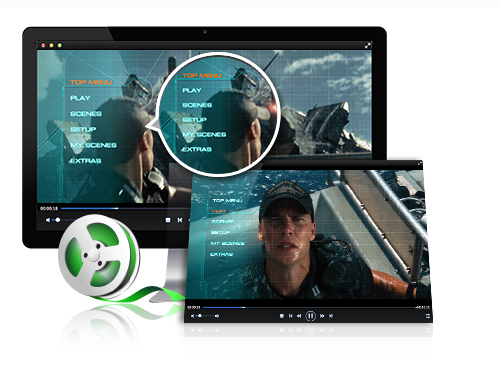Click elapsed time 00:00:18 in monitor window

click(x=49, y=208)
